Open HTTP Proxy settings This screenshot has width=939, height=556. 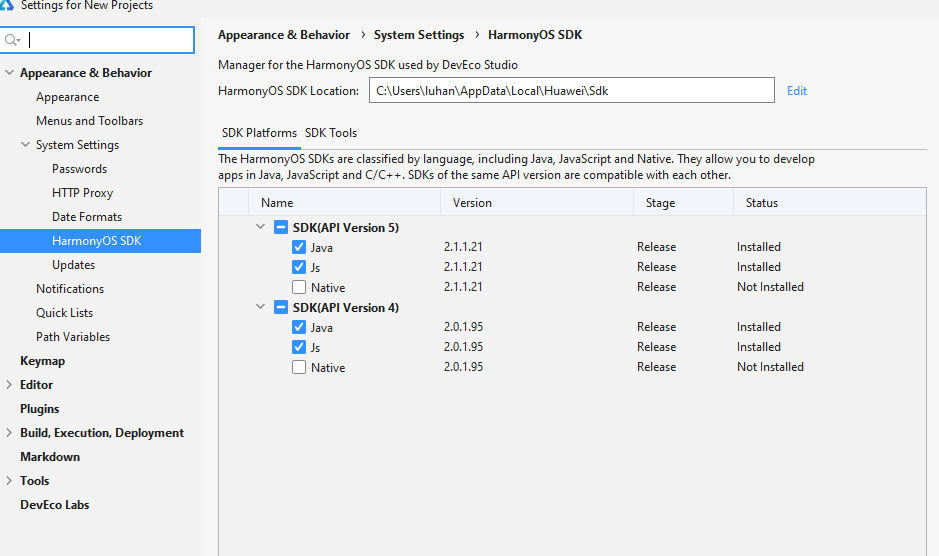coord(82,193)
